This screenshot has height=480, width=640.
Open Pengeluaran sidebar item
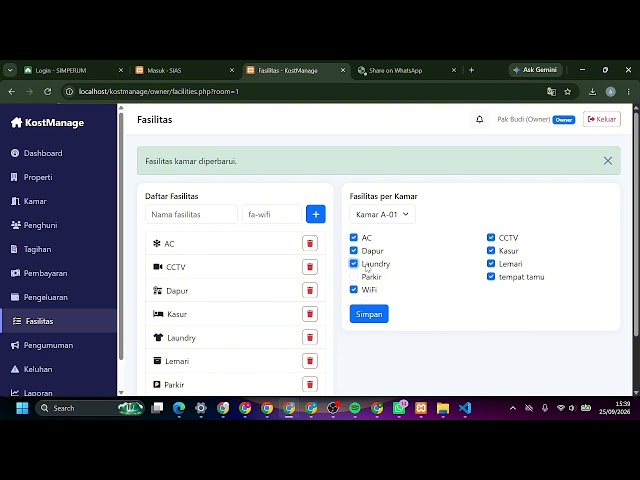click(58, 297)
